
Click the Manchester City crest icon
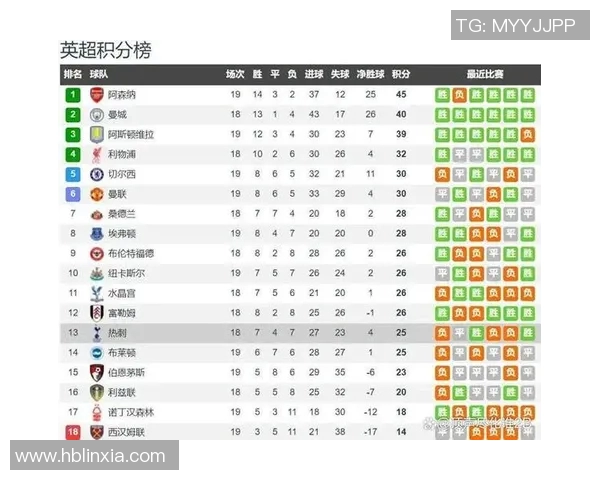(x=97, y=115)
